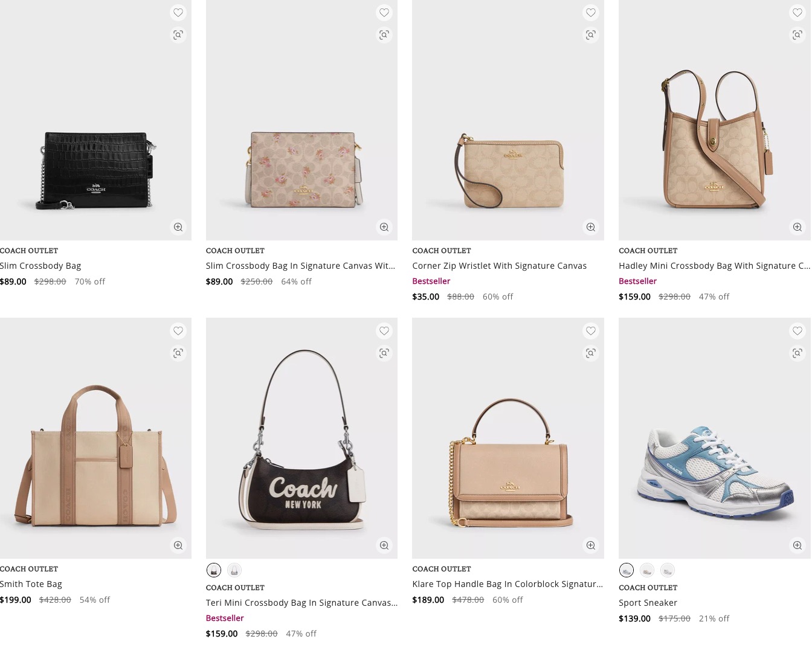
Task: Heart the Sport Sneaker product
Action: point(797,331)
